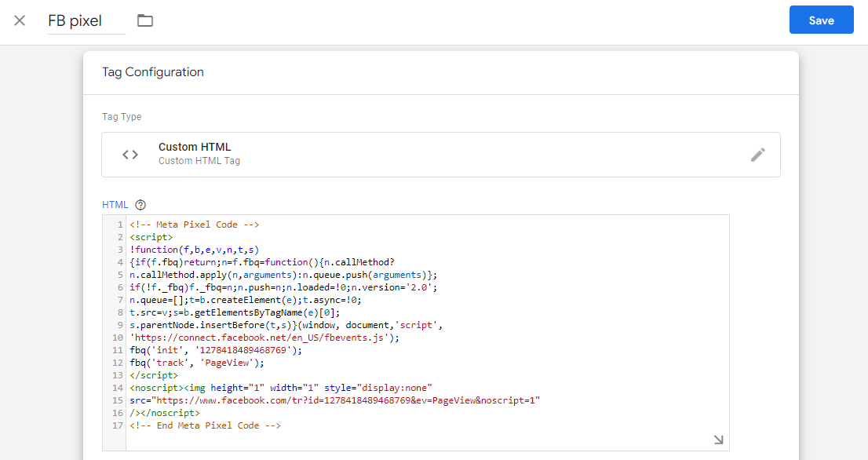Click line number 17 in the gutter
868x460 pixels.
[x=118, y=425]
